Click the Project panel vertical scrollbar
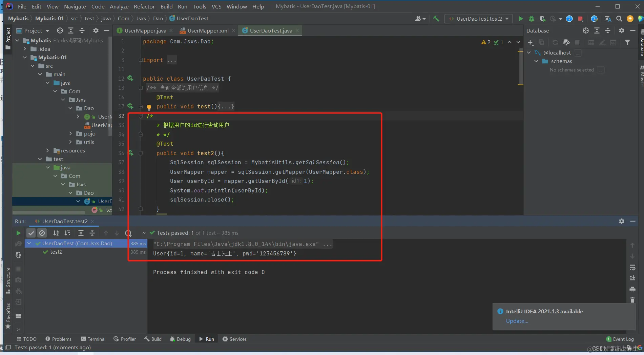 [110, 86]
